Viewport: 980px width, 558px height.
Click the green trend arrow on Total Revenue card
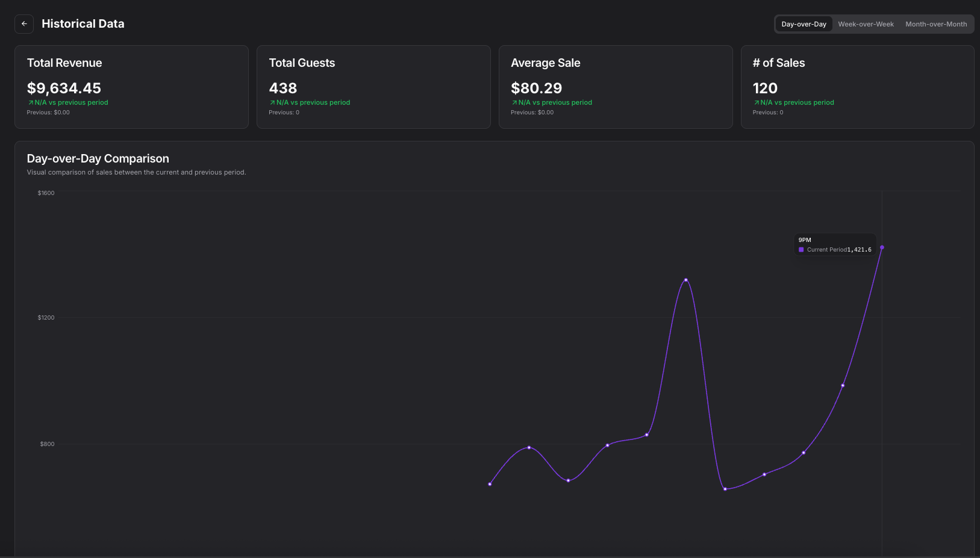(30, 102)
